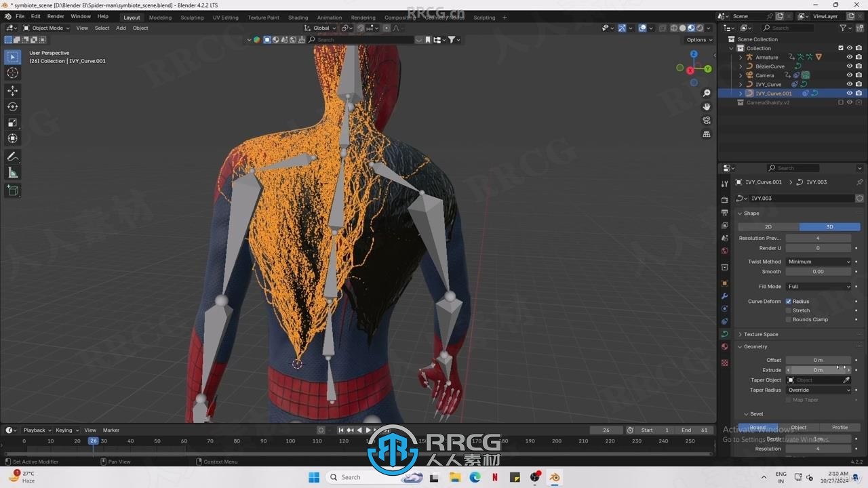Jump to the timeline start frame button
The height and width of the screenshot is (488, 868).
click(341, 430)
